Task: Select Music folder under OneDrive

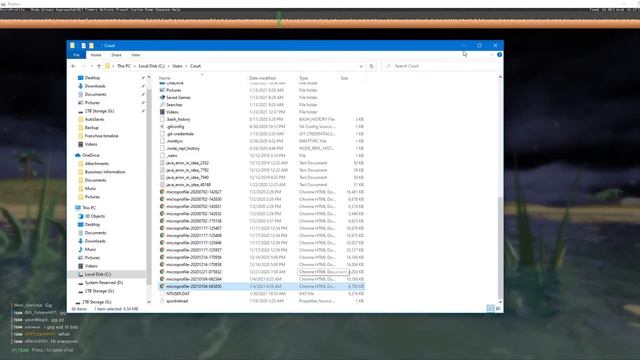Action: [90, 189]
